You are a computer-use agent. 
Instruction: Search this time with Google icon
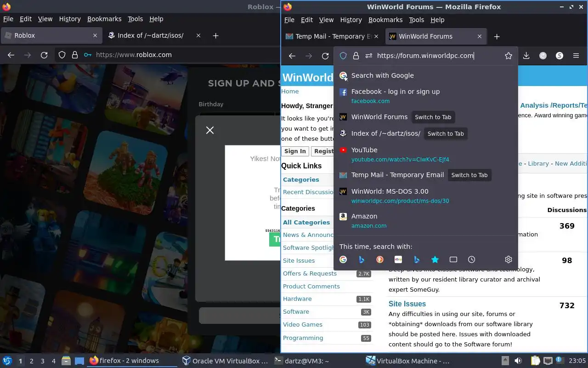(x=343, y=259)
